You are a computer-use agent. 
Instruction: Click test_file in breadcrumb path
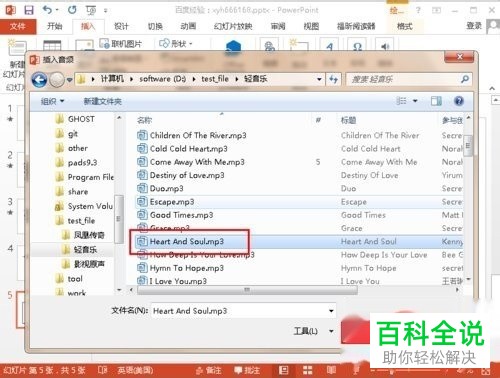point(215,79)
